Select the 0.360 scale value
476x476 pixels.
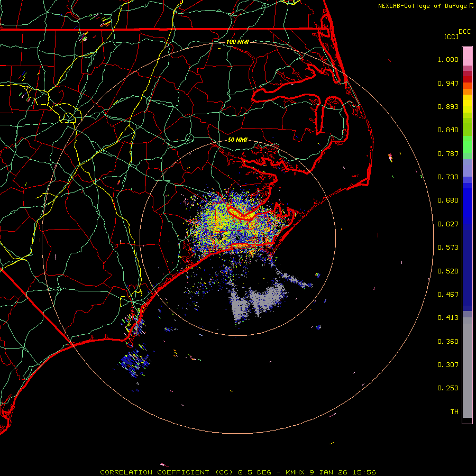[x=448, y=342]
